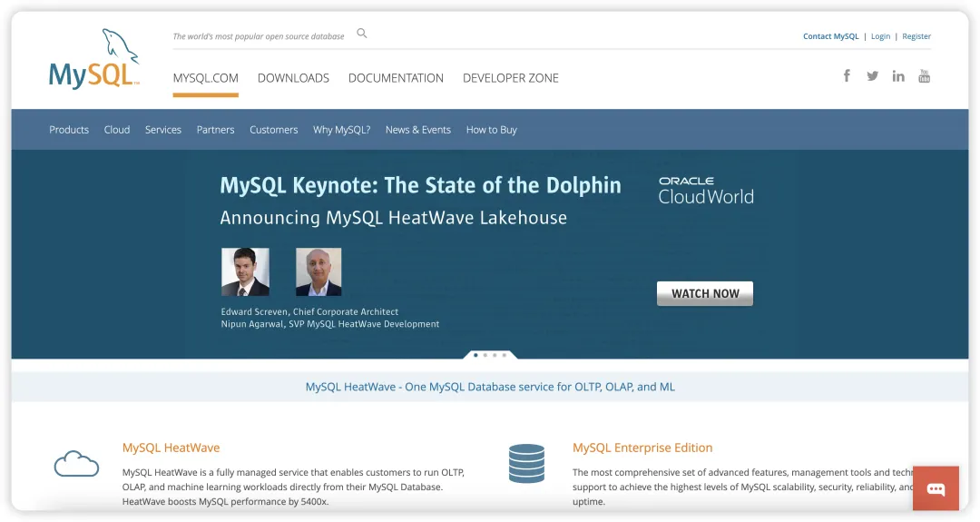Click the MySQL Keynote State of the Dolphin headline
The image size is (980, 522).
click(x=421, y=185)
